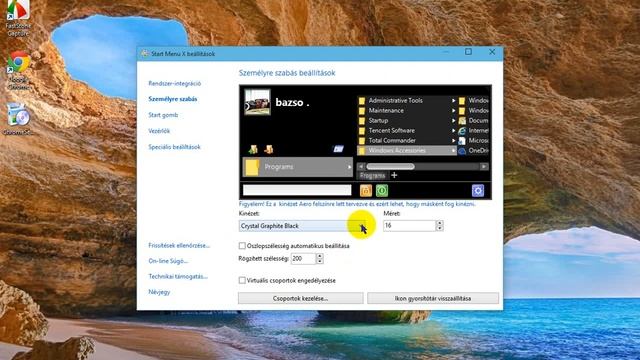Click the preview scrollbar left arrow
This screenshot has width=640, height=360.
[x=361, y=167]
